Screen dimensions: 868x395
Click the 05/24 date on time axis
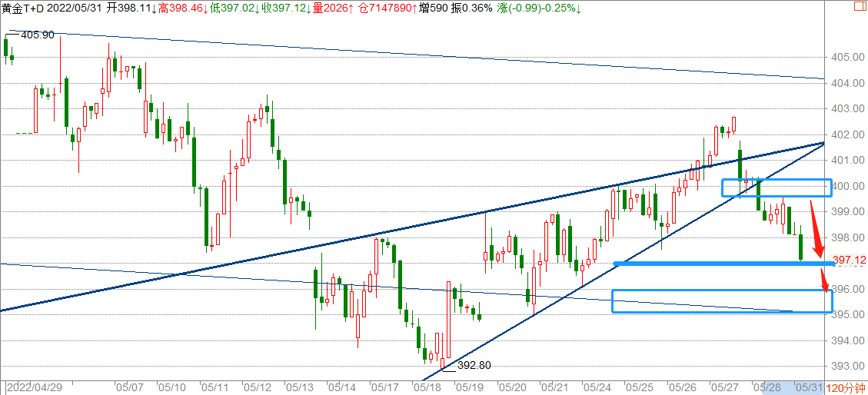(596, 388)
